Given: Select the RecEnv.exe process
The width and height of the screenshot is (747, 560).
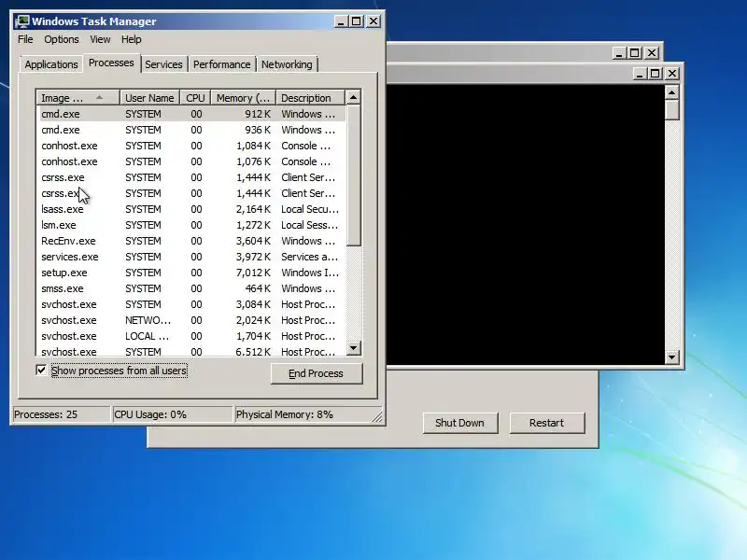Looking at the screenshot, I should [x=190, y=241].
